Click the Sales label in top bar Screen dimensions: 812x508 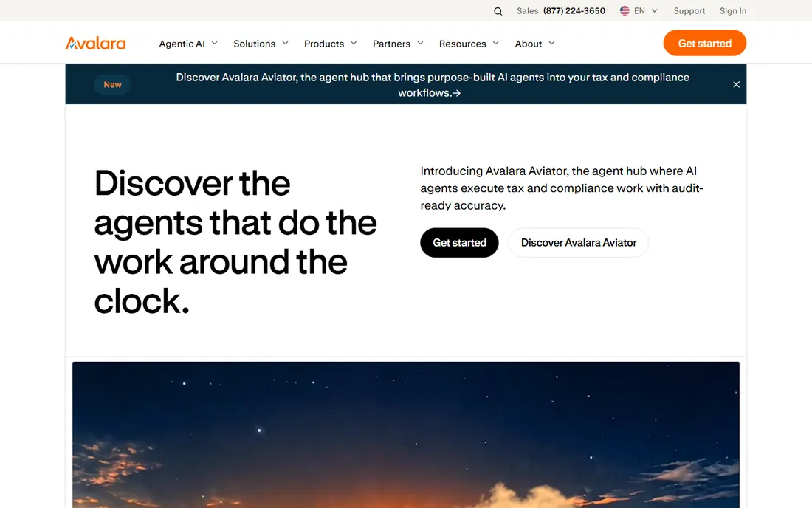tap(527, 11)
